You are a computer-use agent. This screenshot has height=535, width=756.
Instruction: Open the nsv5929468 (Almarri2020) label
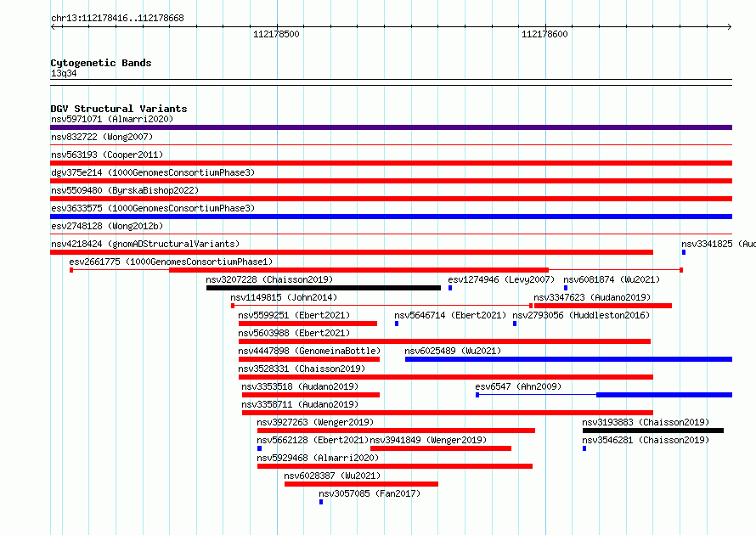(318, 458)
